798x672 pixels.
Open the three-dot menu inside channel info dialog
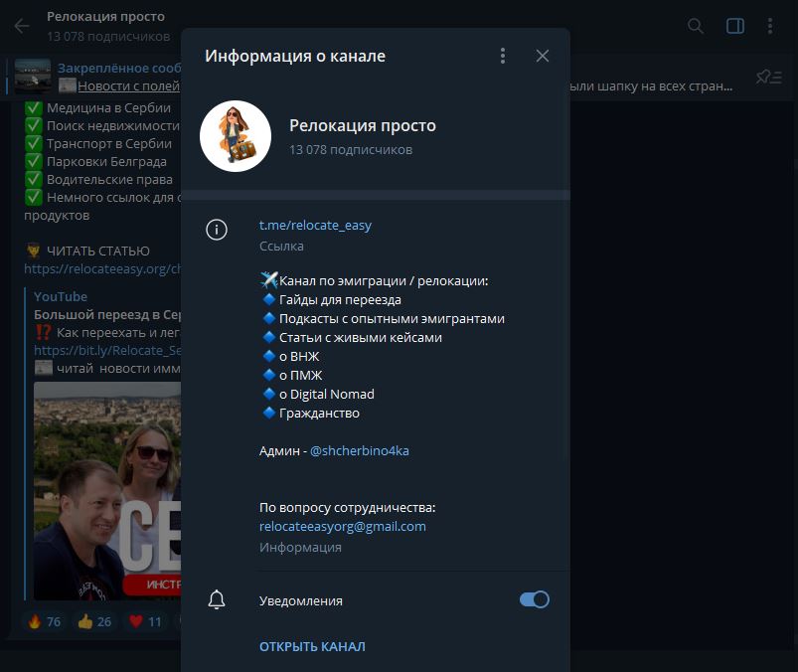(503, 57)
